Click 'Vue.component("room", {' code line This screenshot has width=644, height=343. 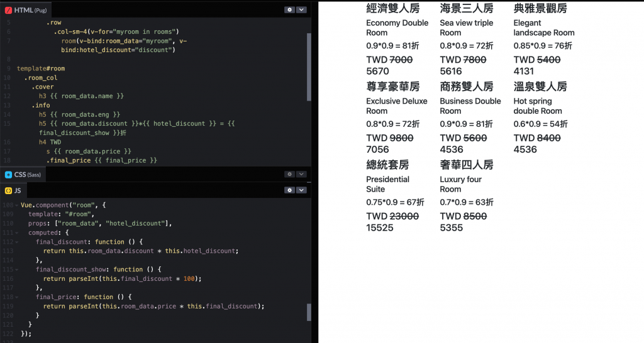(x=64, y=205)
